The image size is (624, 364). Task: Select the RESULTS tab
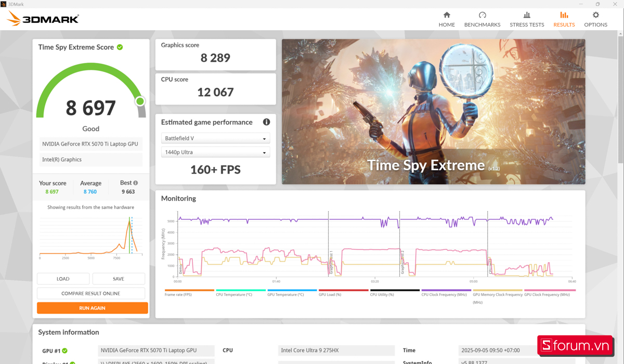pyautogui.click(x=564, y=19)
